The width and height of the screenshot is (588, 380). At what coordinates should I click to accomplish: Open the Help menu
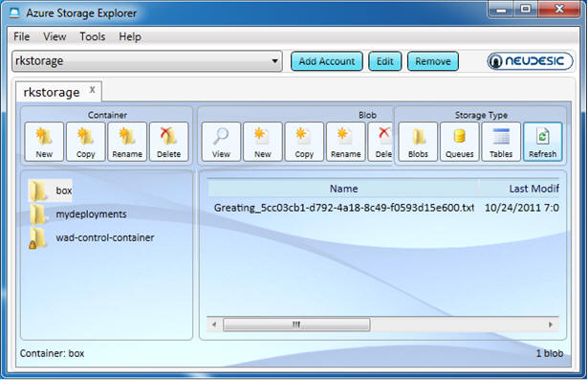[x=130, y=36]
